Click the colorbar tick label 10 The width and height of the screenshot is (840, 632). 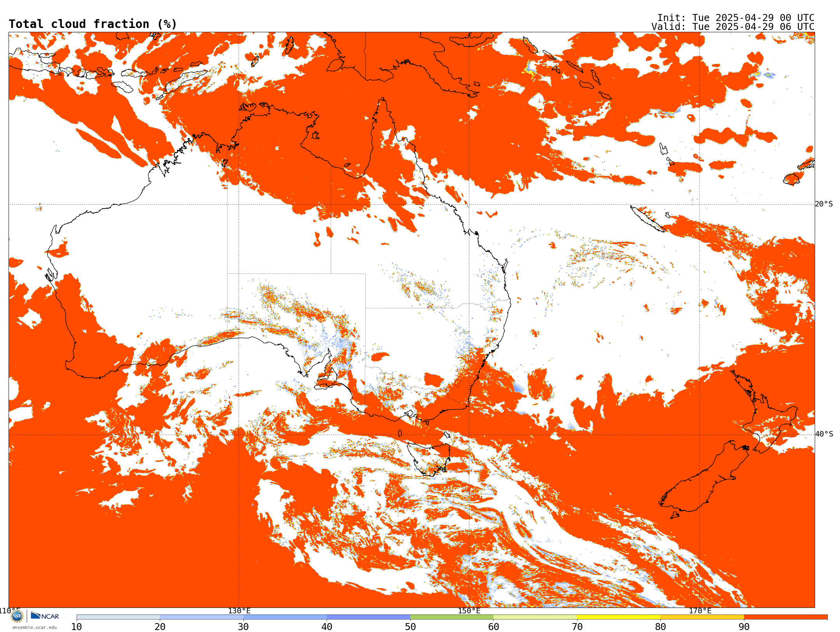(x=77, y=627)
